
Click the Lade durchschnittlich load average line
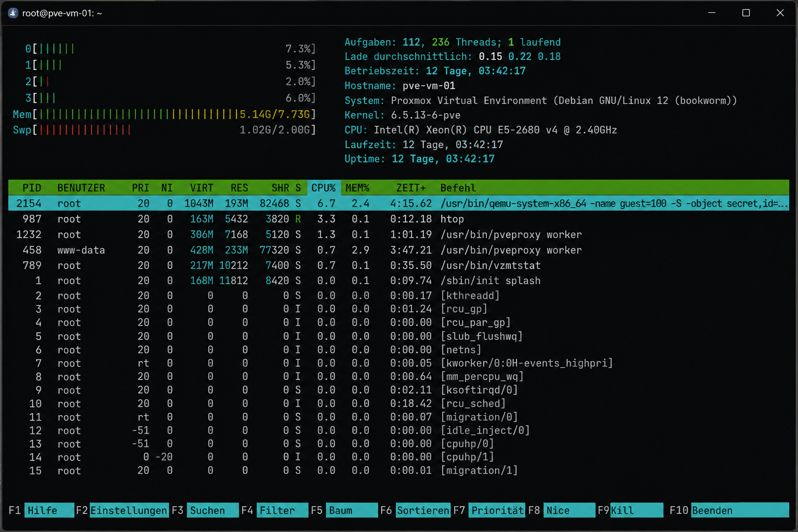(x=453, y=56)
